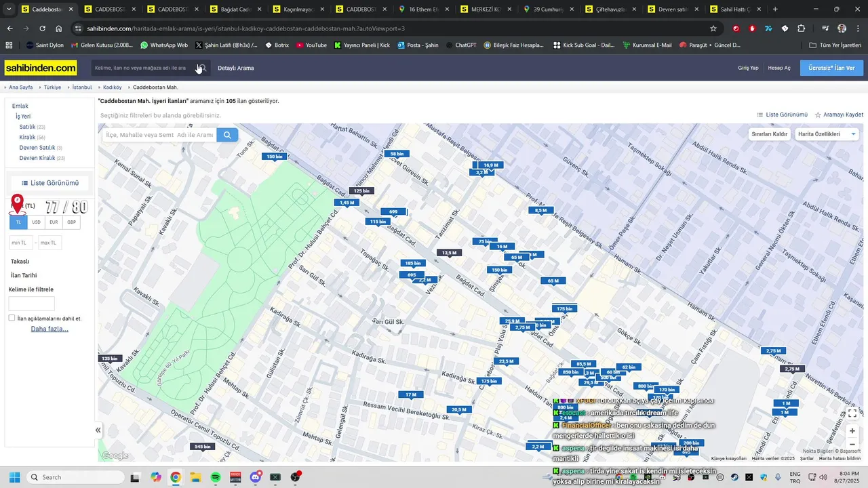
Task: Expand the Takaslı filter
Action: click(x=20, y=262)
